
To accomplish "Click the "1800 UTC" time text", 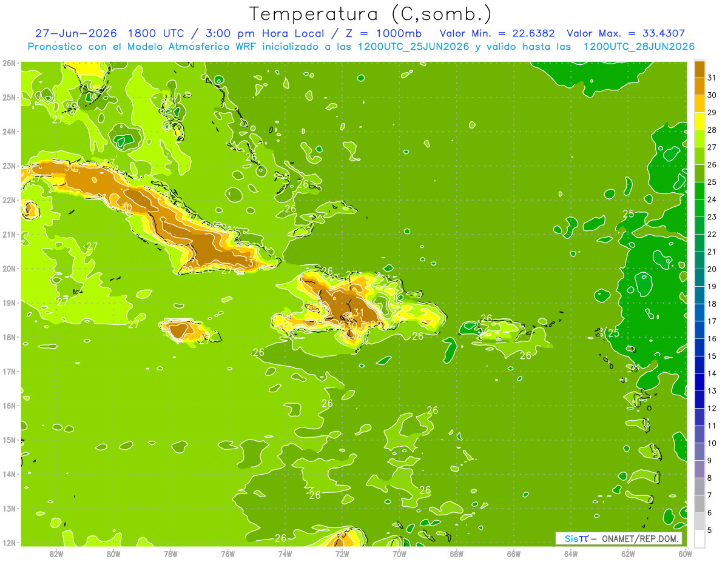I will point(157,33).
